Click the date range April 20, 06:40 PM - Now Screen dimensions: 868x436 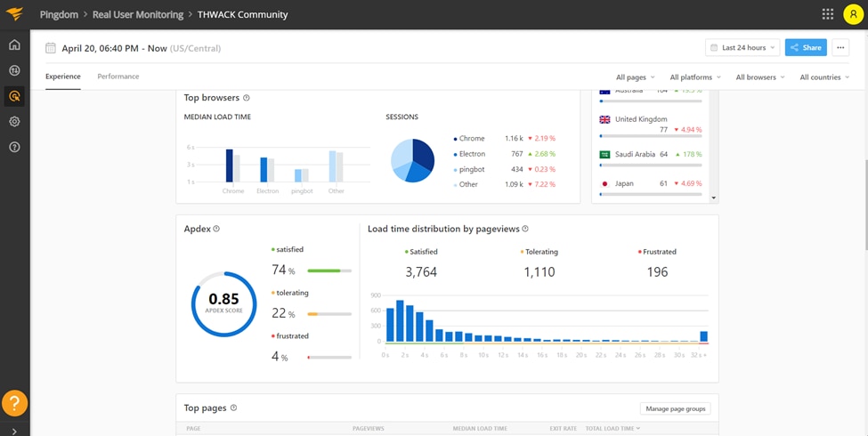[x=114, y=48]
